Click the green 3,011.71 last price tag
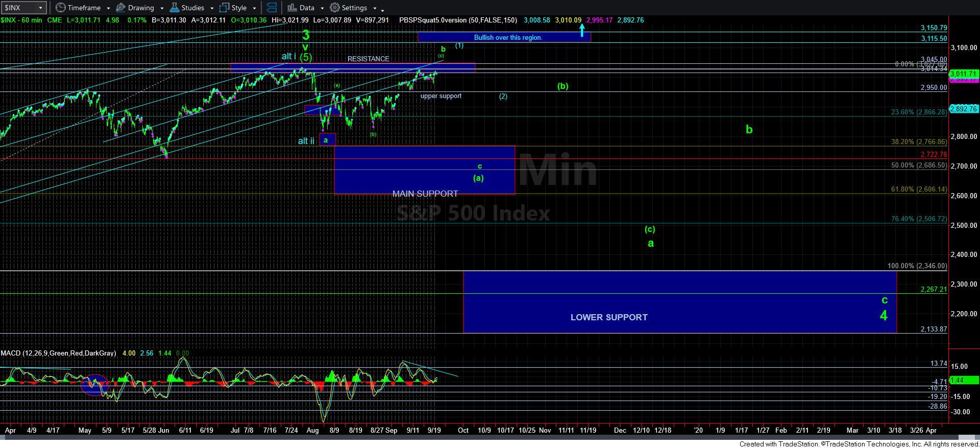 click(x=963, y=74)
